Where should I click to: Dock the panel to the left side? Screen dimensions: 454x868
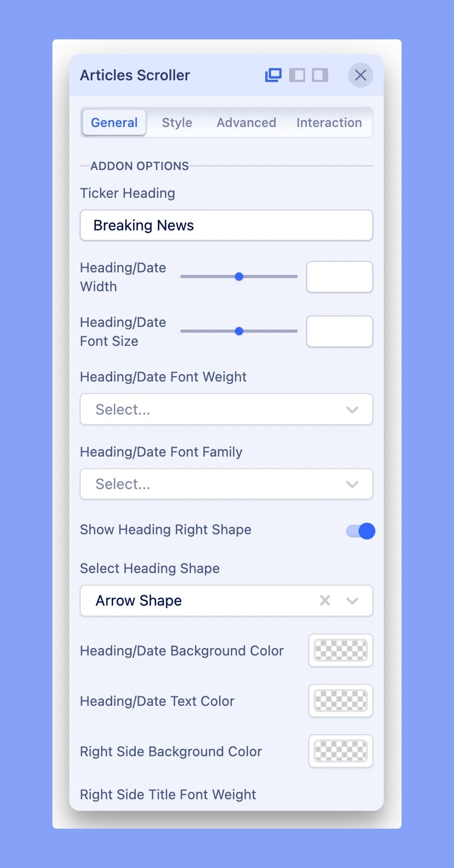(297, 75)
